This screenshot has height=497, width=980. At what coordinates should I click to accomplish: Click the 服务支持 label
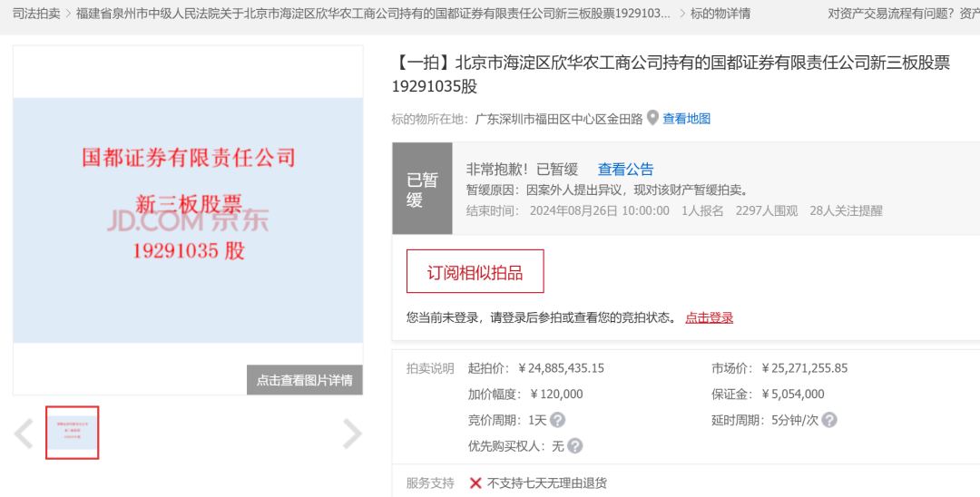pos(430,482)
